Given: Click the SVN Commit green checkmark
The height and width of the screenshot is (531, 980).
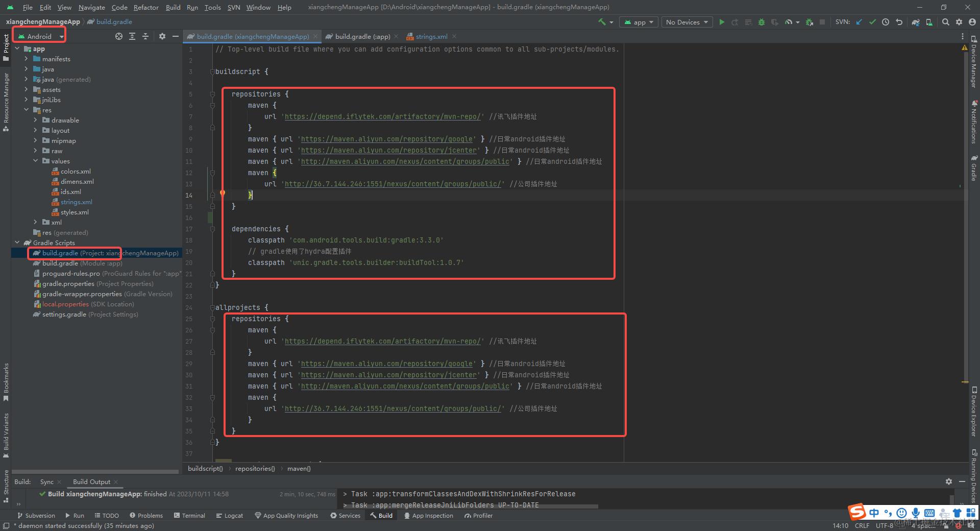Looking at the screenshot, I should (x=872, y=22).
